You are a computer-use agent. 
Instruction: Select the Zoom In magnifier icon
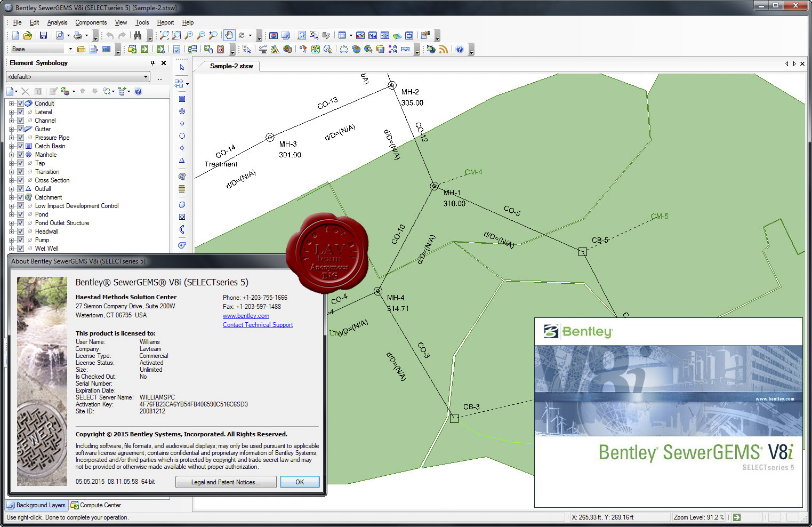(x=189, y=35)
